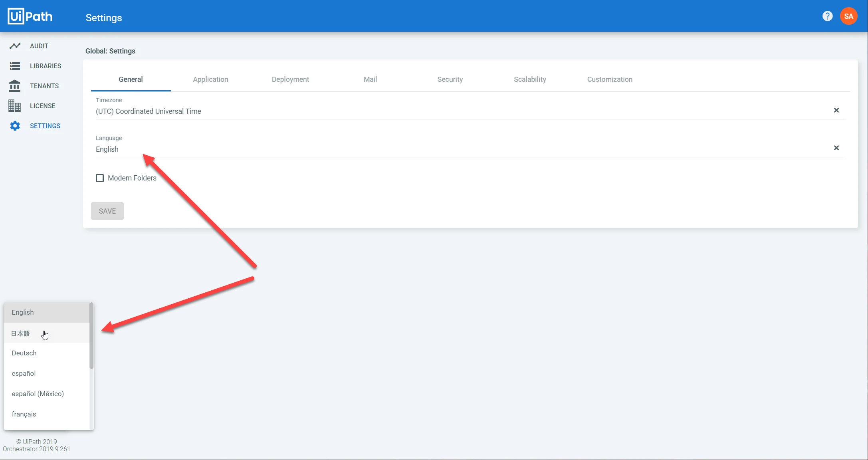Go to the Security tab
This screenshot has width=868, height=460.
[450, 79]
